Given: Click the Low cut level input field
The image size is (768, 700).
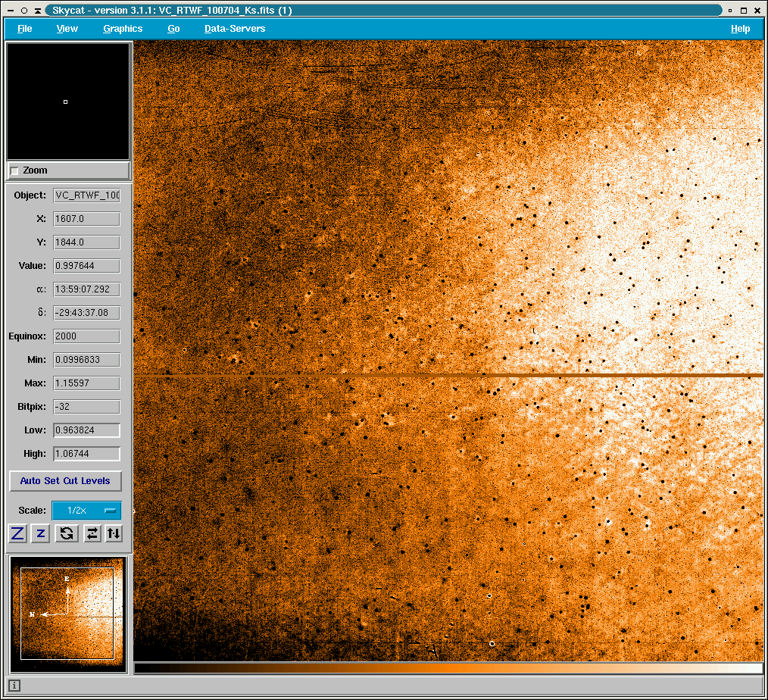Looking at the screenshot, I should pos(86,430).
